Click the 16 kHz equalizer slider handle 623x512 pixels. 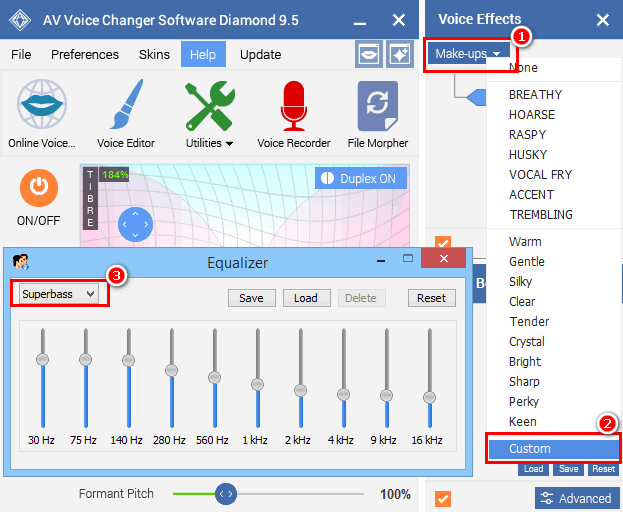tap(429, 397)
